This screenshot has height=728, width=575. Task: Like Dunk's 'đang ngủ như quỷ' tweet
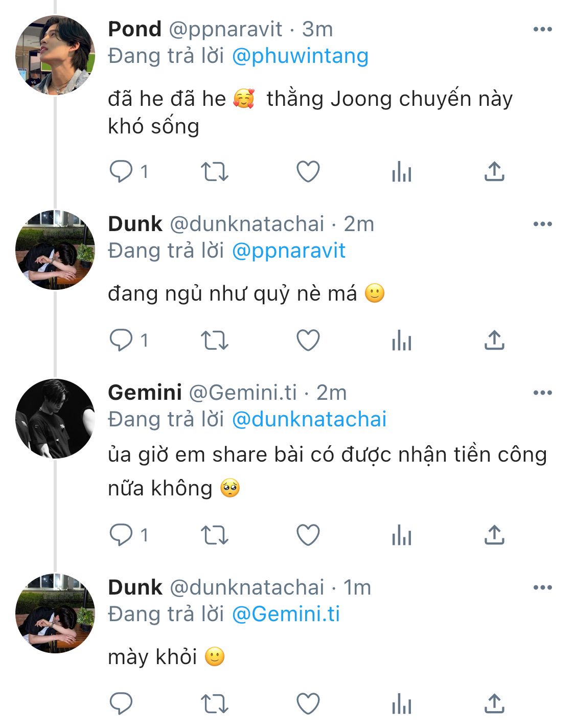[x=308, y=340]
